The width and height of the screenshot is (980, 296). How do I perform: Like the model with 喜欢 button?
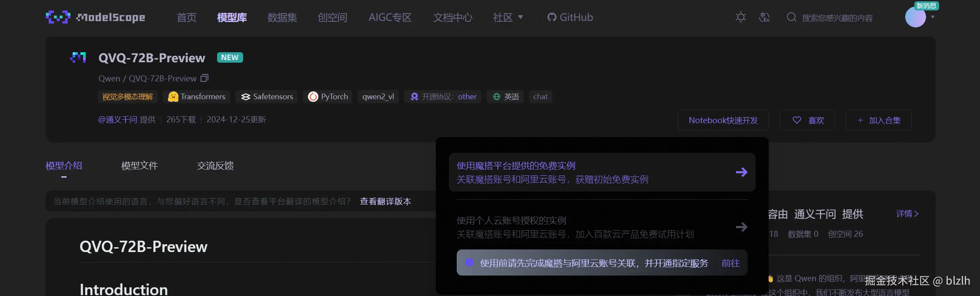(807, 120)
